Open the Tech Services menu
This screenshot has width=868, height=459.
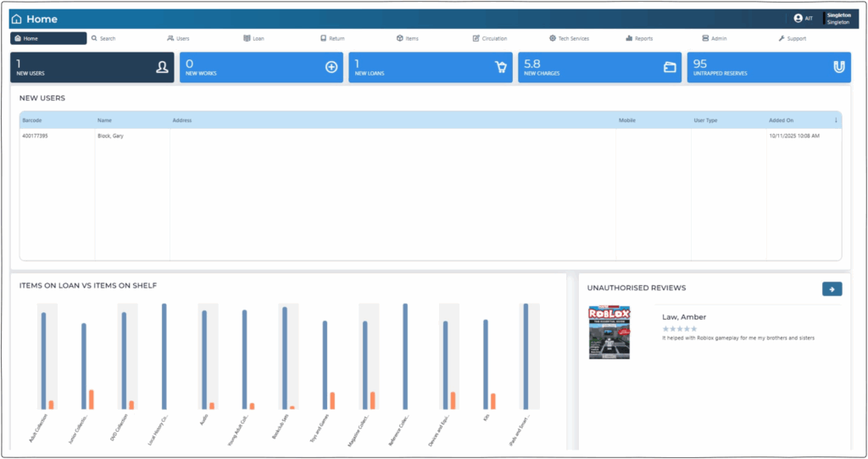click(x=569, y=38)
